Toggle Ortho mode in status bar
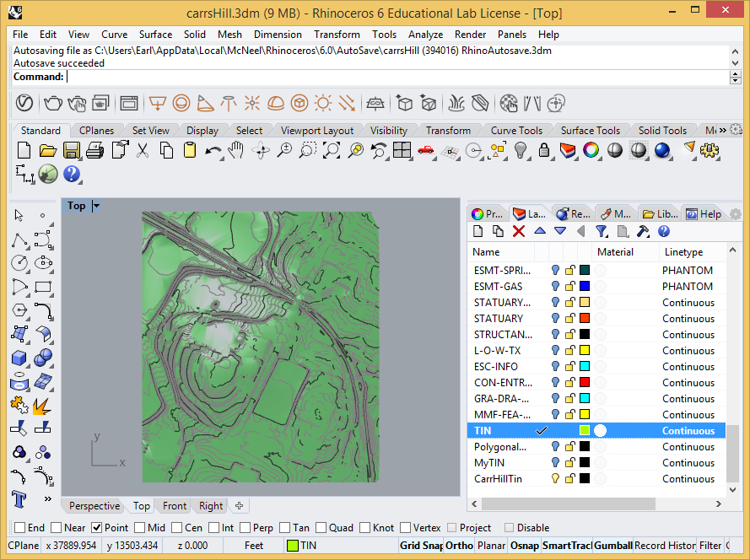The image size is (750, 560). [x=459, y=545]
